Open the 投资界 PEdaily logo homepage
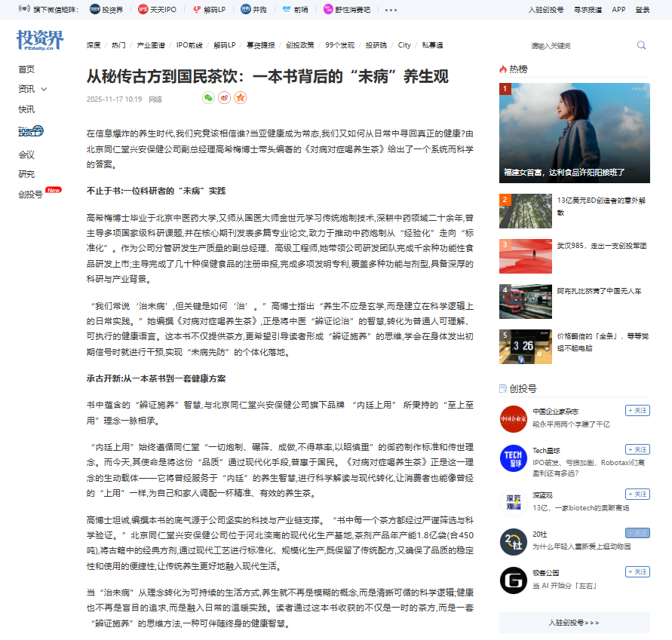672x640 pixels. tap(40, 41)
